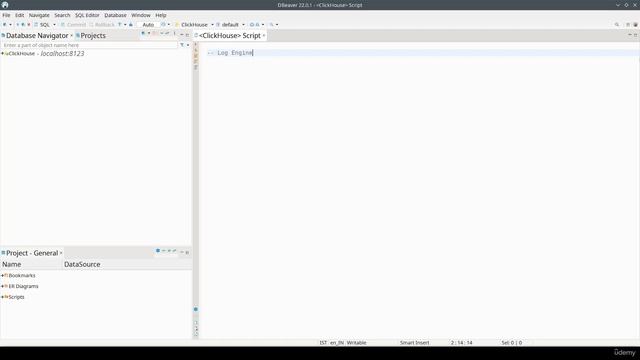Open the dropdown arrow beside SQL button
This screenshot has height=360, width=640.
pos(54,24)
